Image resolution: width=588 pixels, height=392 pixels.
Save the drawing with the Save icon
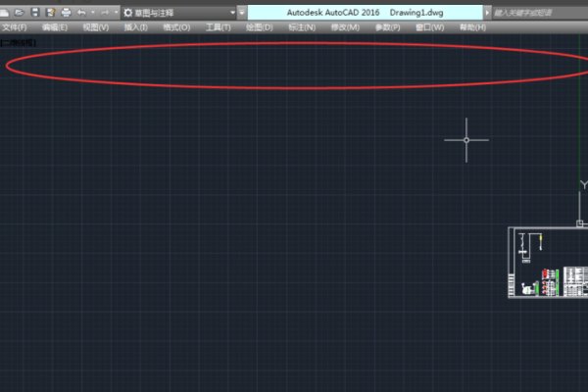35,13
